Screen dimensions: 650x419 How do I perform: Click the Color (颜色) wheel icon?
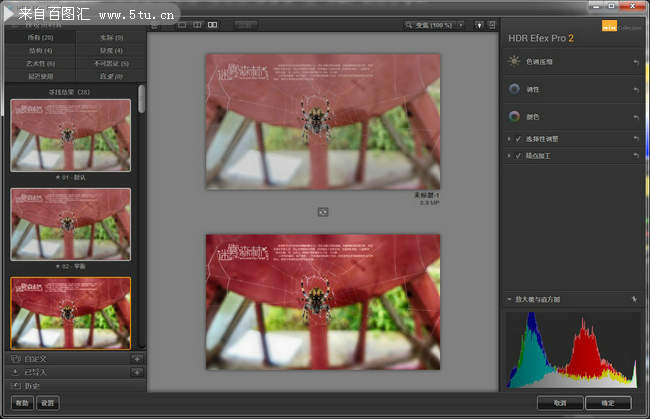pyautogui.click(x=514, y=116)
